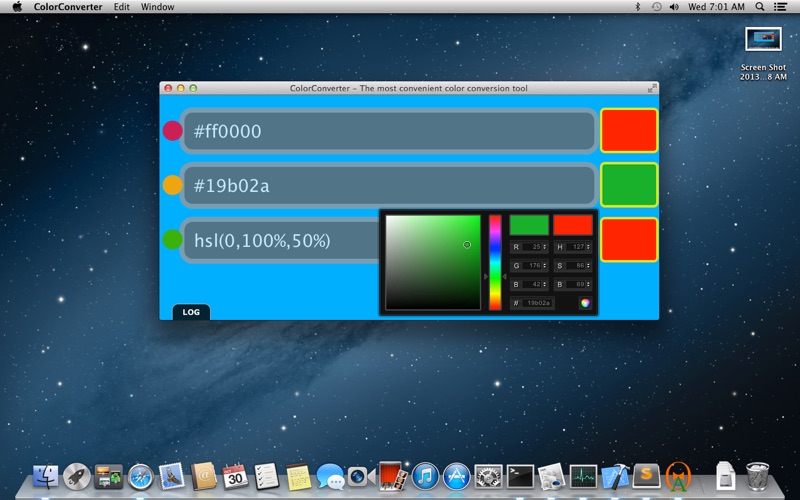Pick a shade in the green saturation square
The width and height of the screenshot is (800, 500).
click(x=433, y=262)
